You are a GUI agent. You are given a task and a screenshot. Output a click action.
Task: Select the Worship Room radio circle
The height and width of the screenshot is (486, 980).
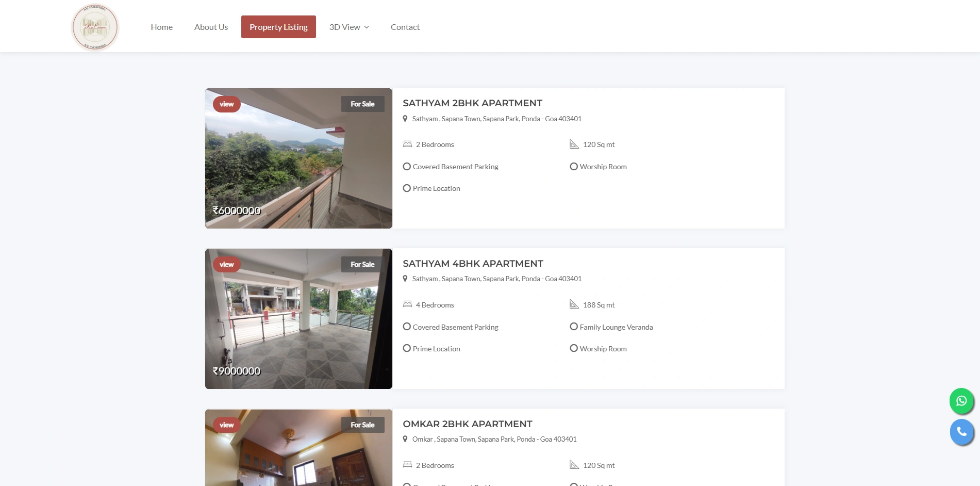pos(574,166)
